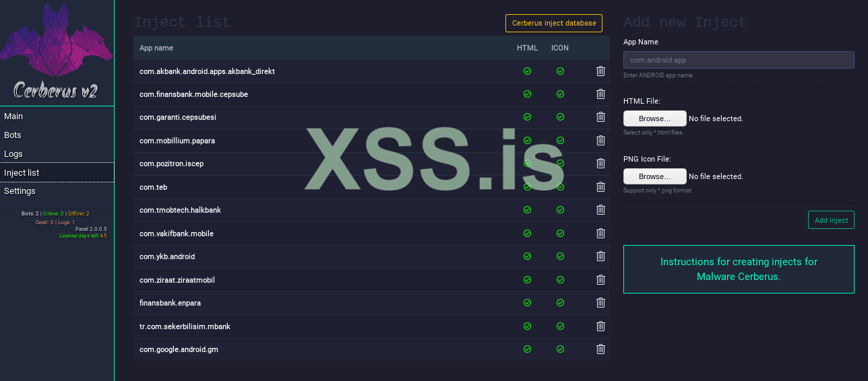Click the ICON column header

click(x=560, y=48)
